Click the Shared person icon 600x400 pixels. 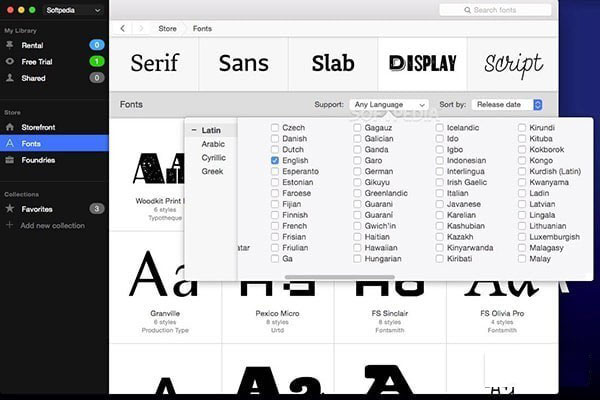[10, 78]
